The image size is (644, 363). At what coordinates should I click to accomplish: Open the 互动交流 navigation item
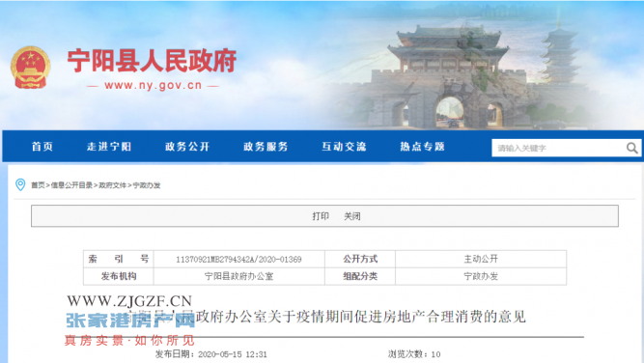(x=344, y=147)
